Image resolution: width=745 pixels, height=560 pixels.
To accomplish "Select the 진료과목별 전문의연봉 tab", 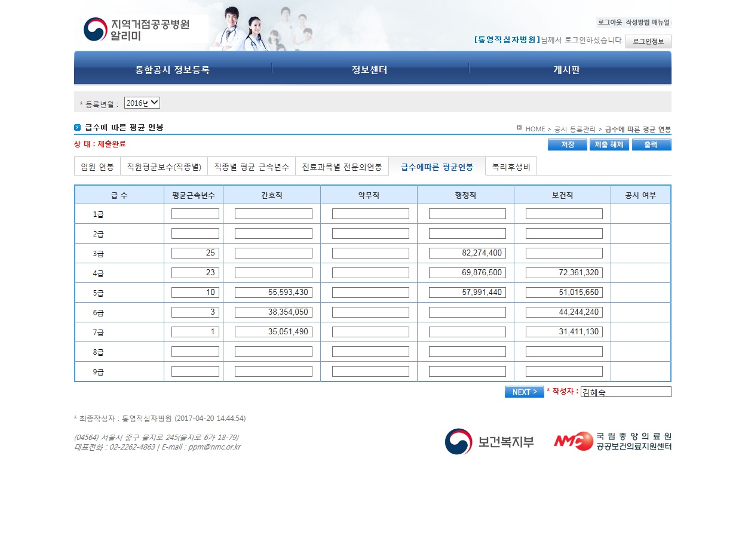I will [342, 167].
